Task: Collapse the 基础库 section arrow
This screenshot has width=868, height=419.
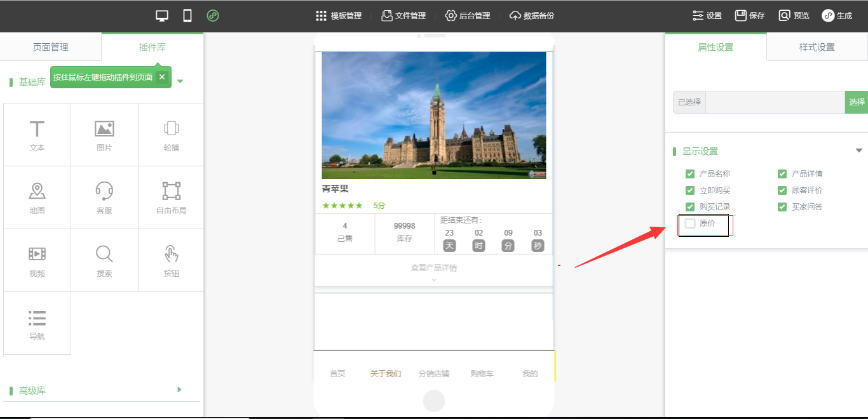Action: 180,81
